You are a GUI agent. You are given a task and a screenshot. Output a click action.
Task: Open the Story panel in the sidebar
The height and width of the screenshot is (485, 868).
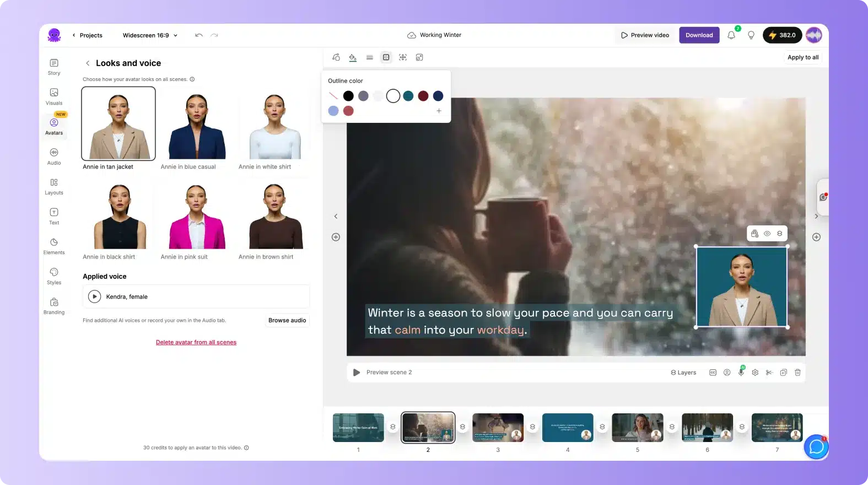click(x=54, y=67)
